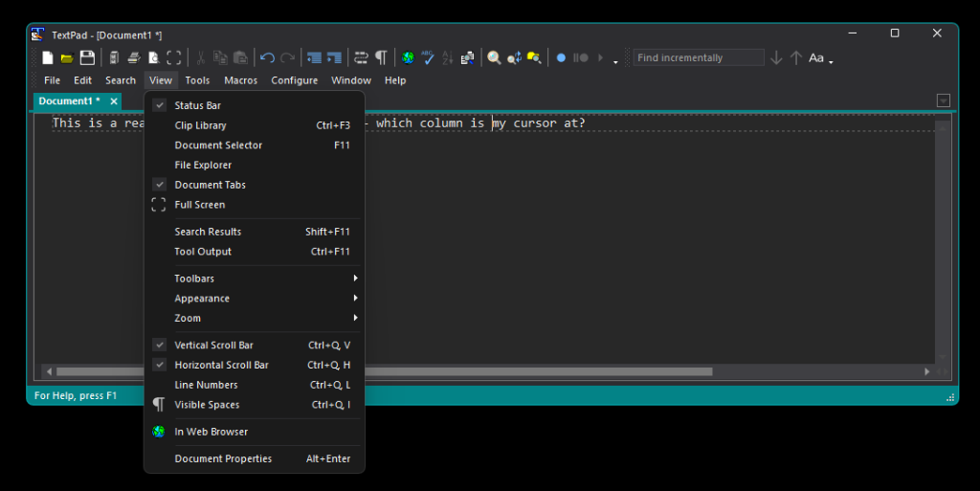The image size is (980, 491).
Task: Uncheck Document Tabs in View menu
Action: pos(255,185)
